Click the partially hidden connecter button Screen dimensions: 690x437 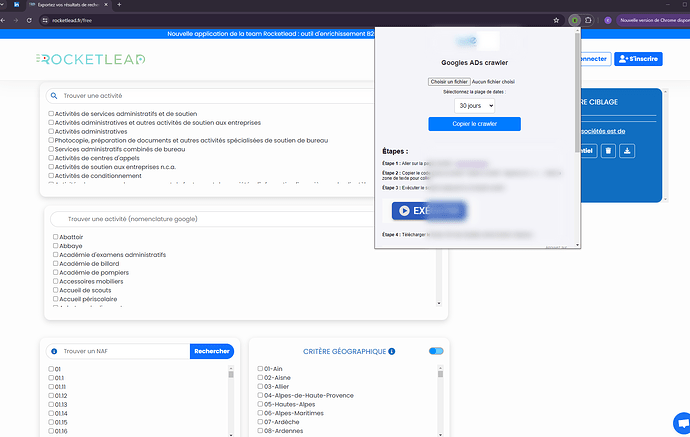click(595, 59)
